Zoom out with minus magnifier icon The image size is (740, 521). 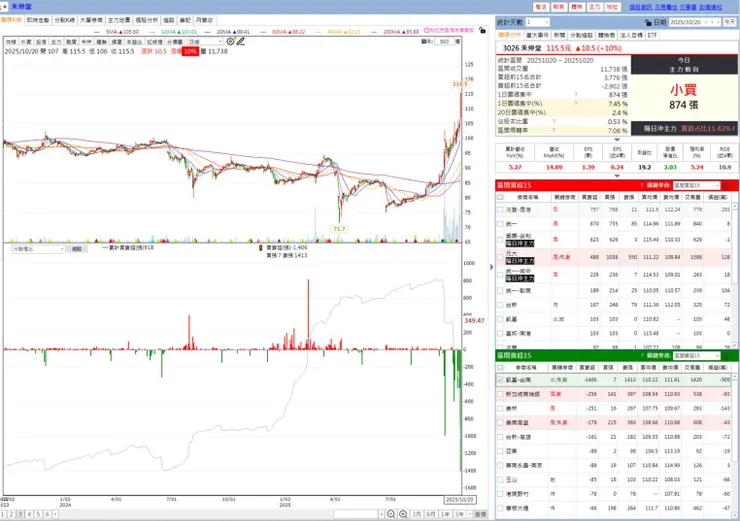[x=391, y=514]
